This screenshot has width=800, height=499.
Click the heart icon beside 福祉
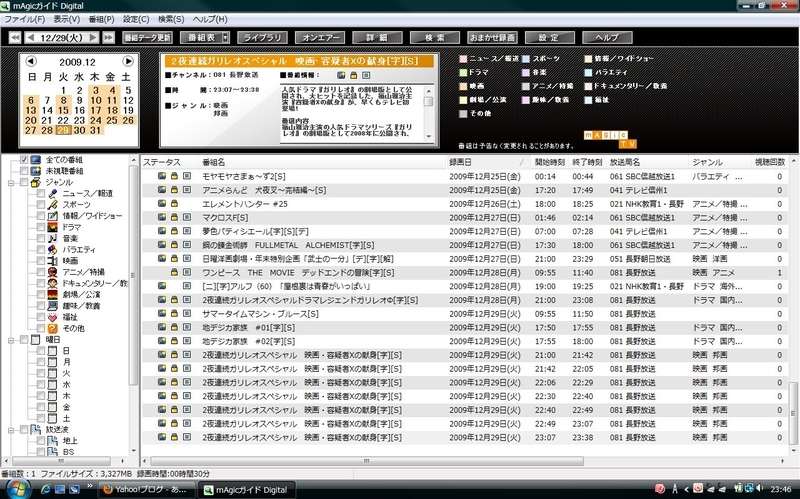tap(53, 317)
